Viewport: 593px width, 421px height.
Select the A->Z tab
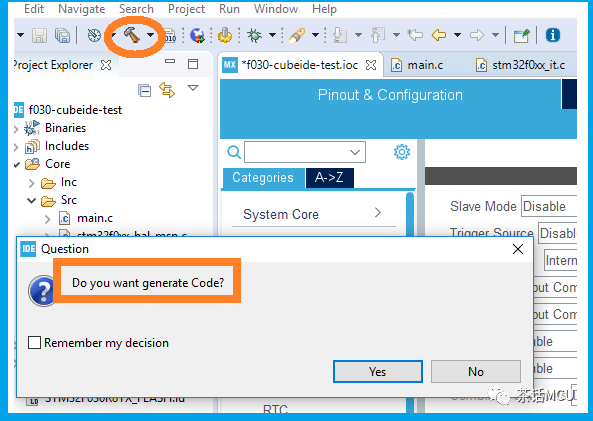pyautogui.click(x=329, y=178)
